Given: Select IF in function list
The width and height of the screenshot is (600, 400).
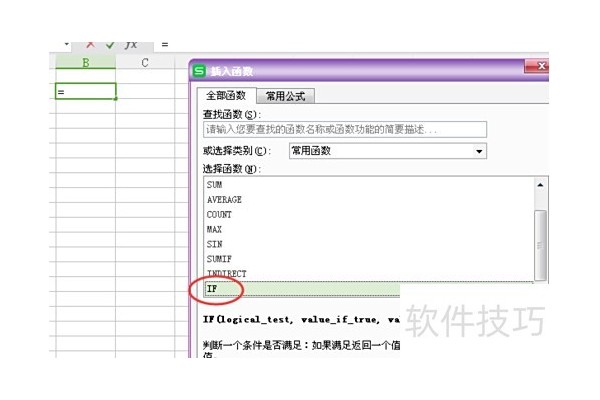Looking at the screenshot, I should (302, 289).
